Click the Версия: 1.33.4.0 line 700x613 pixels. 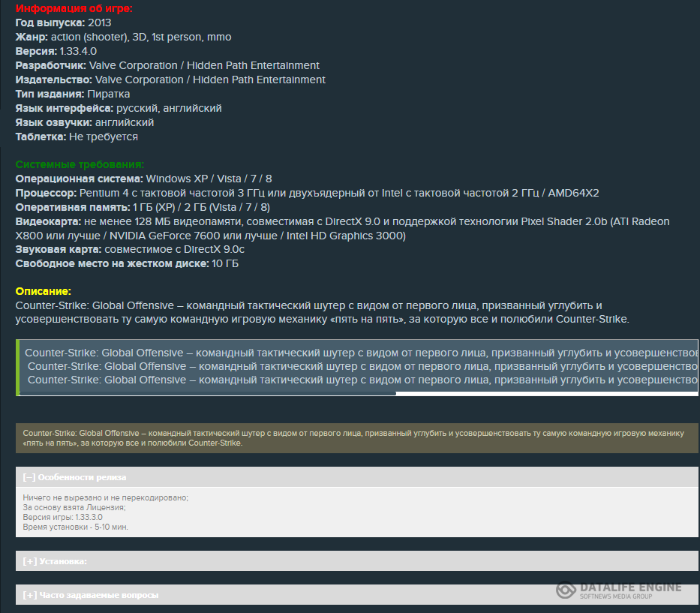[56, 51]
